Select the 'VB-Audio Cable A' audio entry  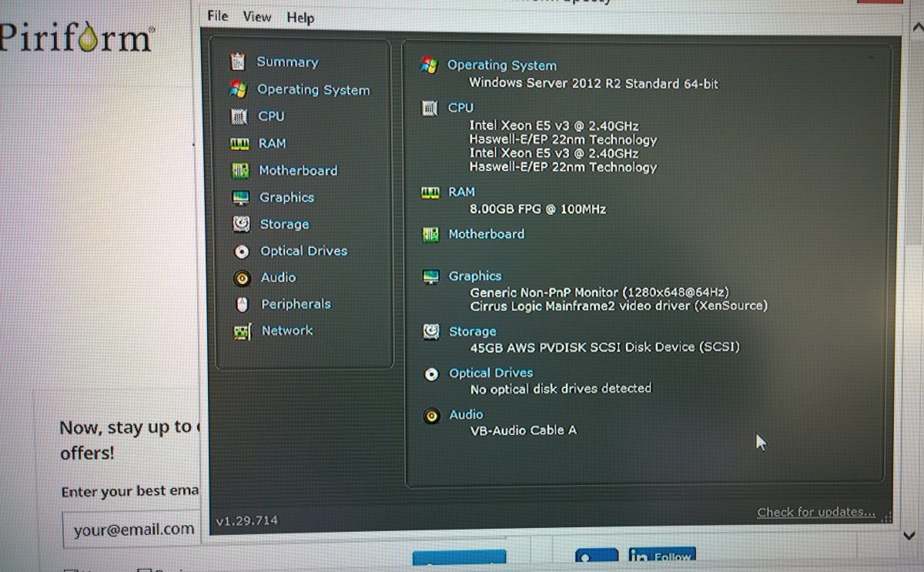coord(524,430)
